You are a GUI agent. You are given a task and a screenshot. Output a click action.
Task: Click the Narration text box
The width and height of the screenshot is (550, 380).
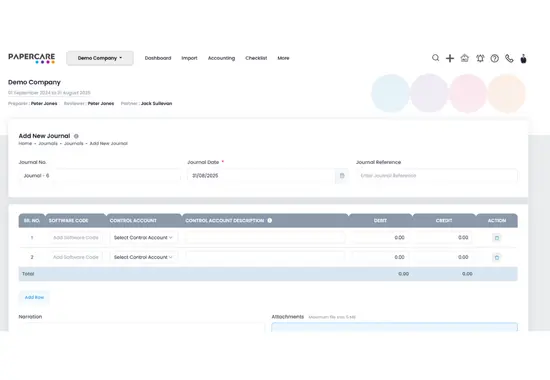[142, 327]
